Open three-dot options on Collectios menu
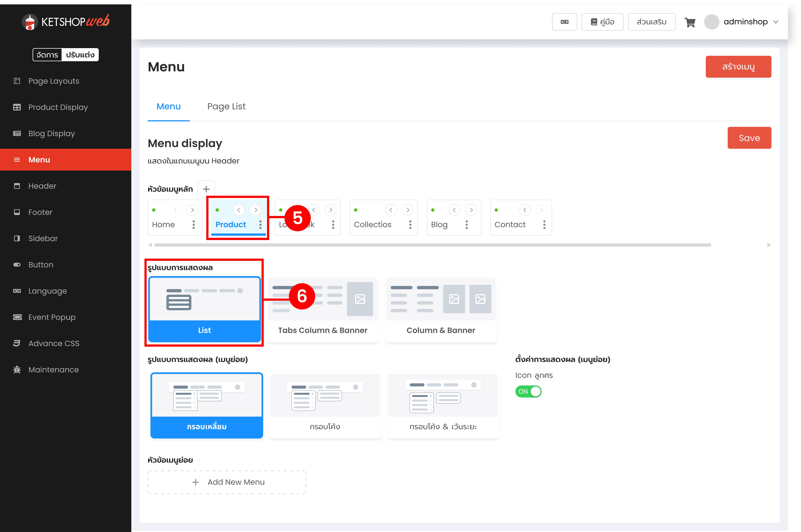The image size is (801, 532). point(410,225)
